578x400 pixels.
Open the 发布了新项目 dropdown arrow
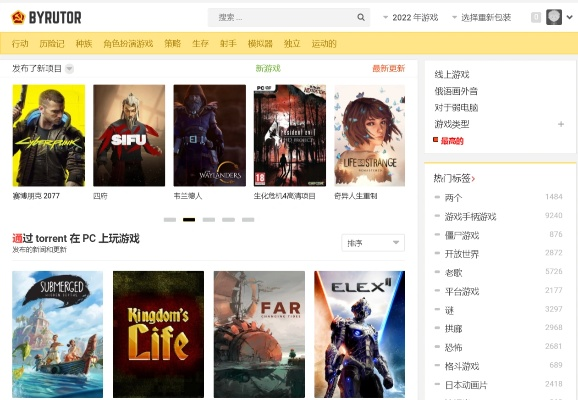click(69, 69)
